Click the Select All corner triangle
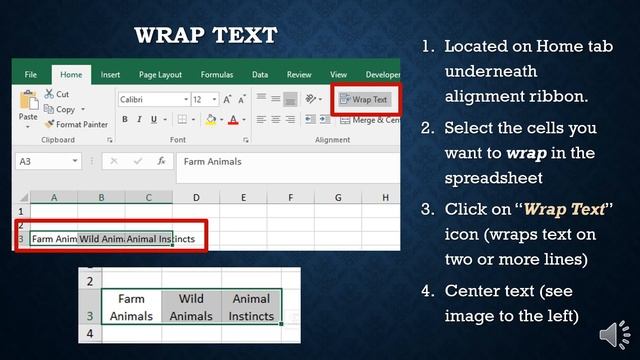 tap(24, 198)
